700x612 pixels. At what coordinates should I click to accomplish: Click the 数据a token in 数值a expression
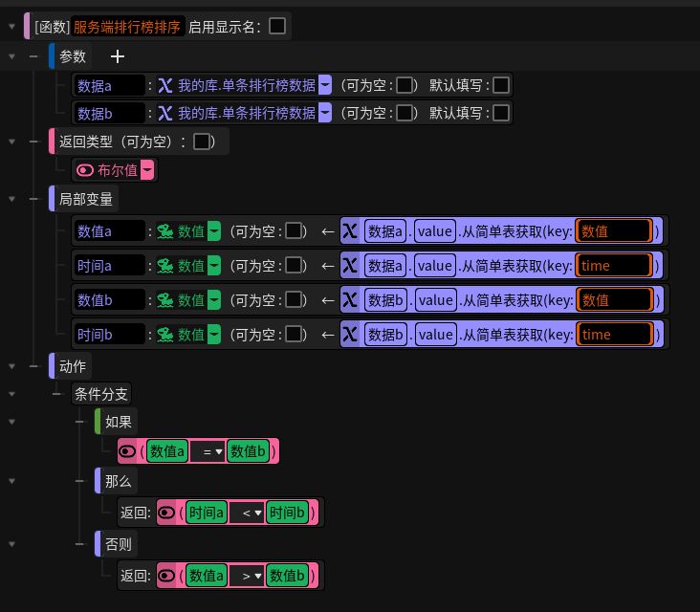tap(385, 231)
